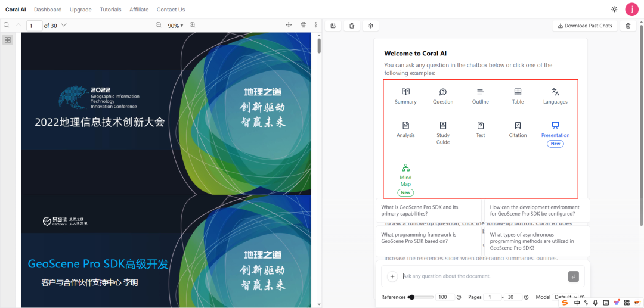Open the IME toolbox grid icon
The width and height of the screenshot is (644, 308).
626,303
